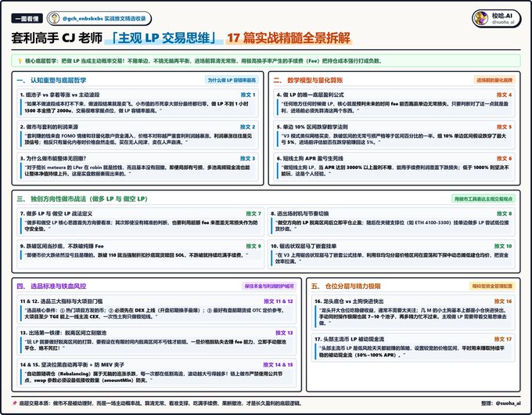Image resolution: width=532 pixels, height=415 pixels.
Task: Click card title 4. 做 LP 的唯一底层盈利公式
Action: (311, 95)
